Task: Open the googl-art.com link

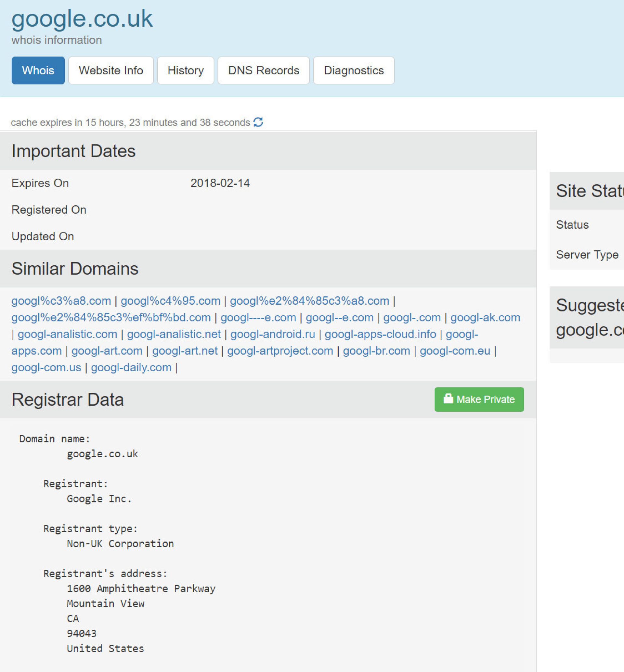Action: pos(107,350)
